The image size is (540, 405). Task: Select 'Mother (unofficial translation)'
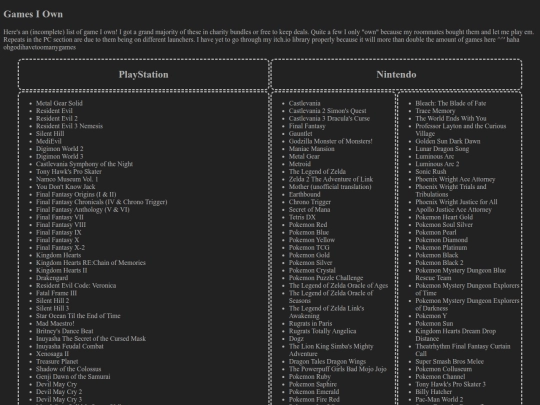point(330,187)
